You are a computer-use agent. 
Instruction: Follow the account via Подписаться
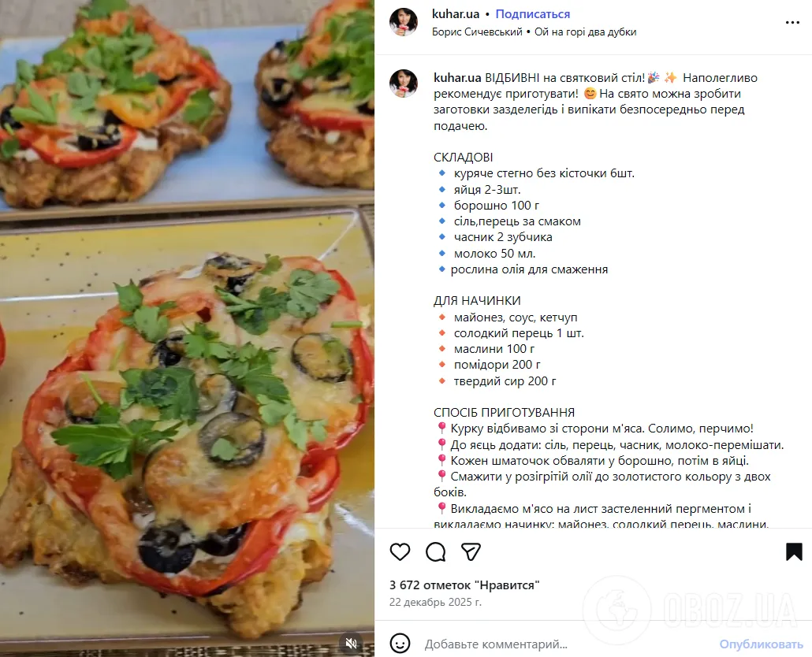click(x=532, y=14)
